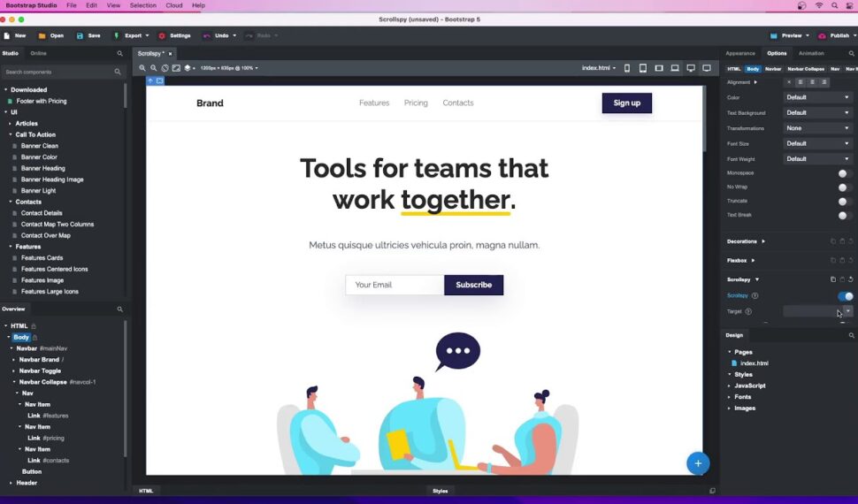The width and height of the screenshot is (858, 504).
Task: Disable the Scrollspy toggle switch
Action: pos(846,296)
